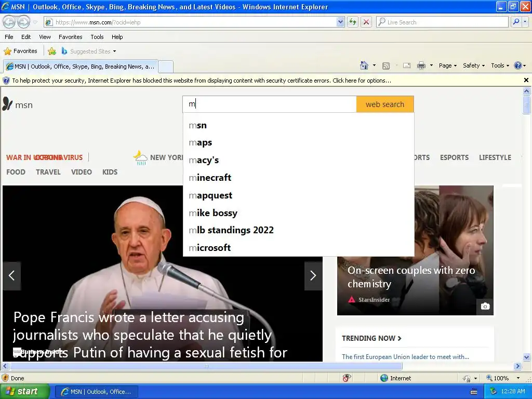Viewport: 532px width, 399px height.
Task: Open the FOOD navigation link
Action: [x=16, y=172]
